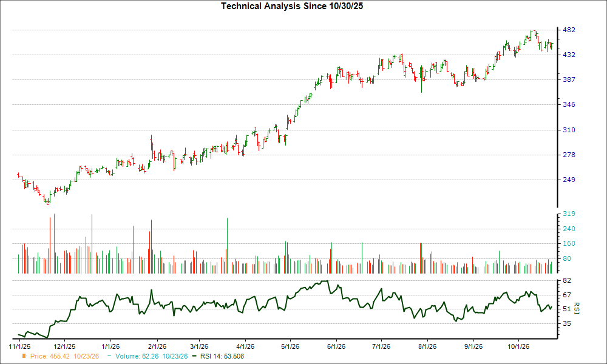Click the 'Volume: 62.26 10/23/26' legend text

151,356
